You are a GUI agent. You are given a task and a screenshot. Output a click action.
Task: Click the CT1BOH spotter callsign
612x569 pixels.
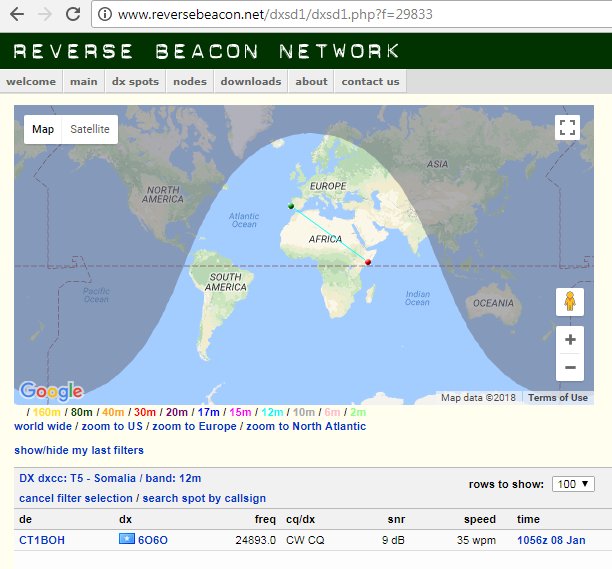[42, 540]
